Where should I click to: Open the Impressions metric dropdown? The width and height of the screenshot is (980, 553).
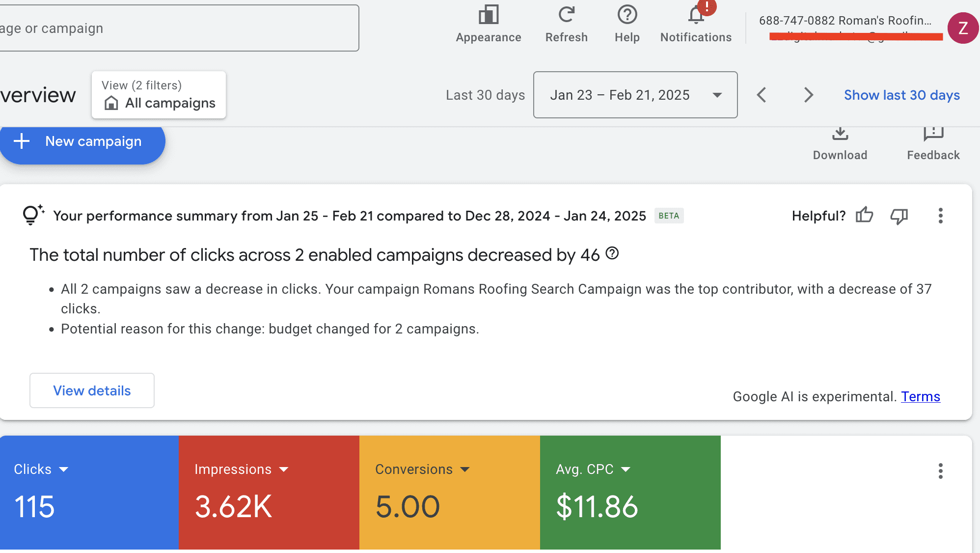coord(241,470)
